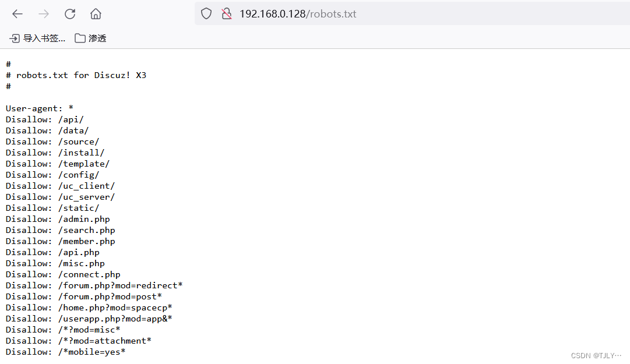Select the 'Disallow: /install/' line
This screenshot has height=364, width=630.
[55, 153]
